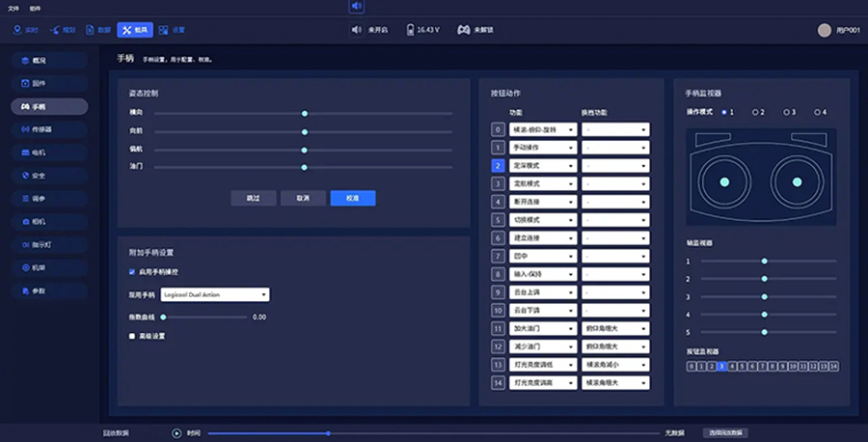Viewport: 868px width, 442px height.
Task: Click the 取消 cancel button
Action: (x=303, y=198)
